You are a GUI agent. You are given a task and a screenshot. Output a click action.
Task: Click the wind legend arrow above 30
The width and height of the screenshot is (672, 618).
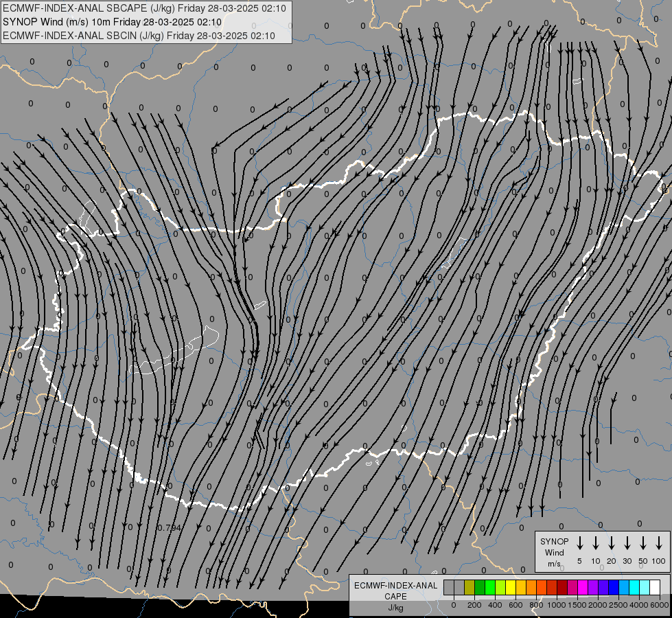(627, 543)
